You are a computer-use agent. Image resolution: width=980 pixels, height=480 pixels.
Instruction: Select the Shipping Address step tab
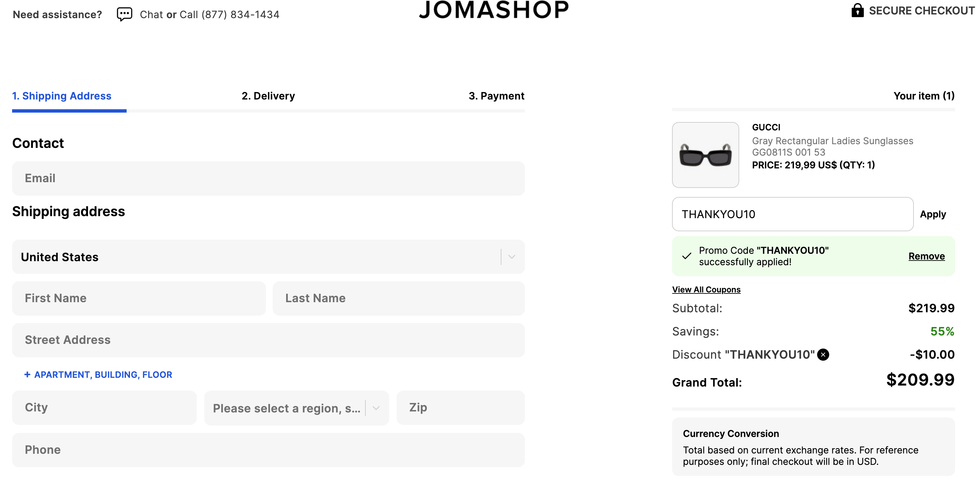[62, 96]
